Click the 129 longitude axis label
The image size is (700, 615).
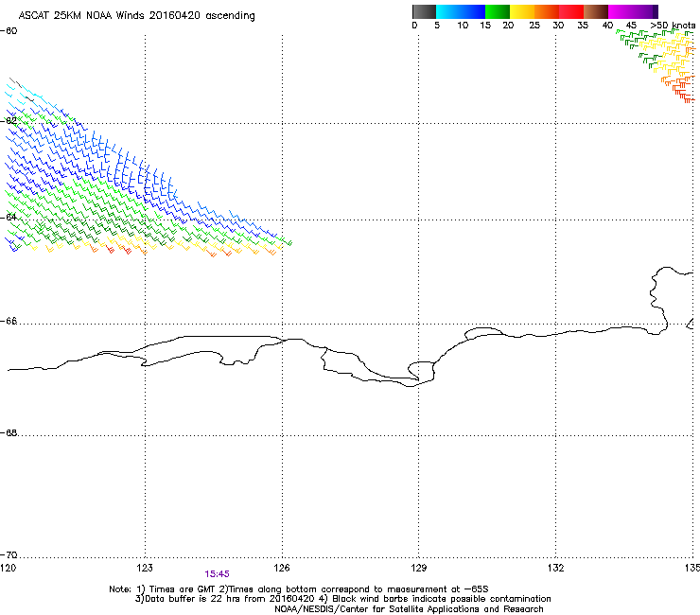(419, 568)
